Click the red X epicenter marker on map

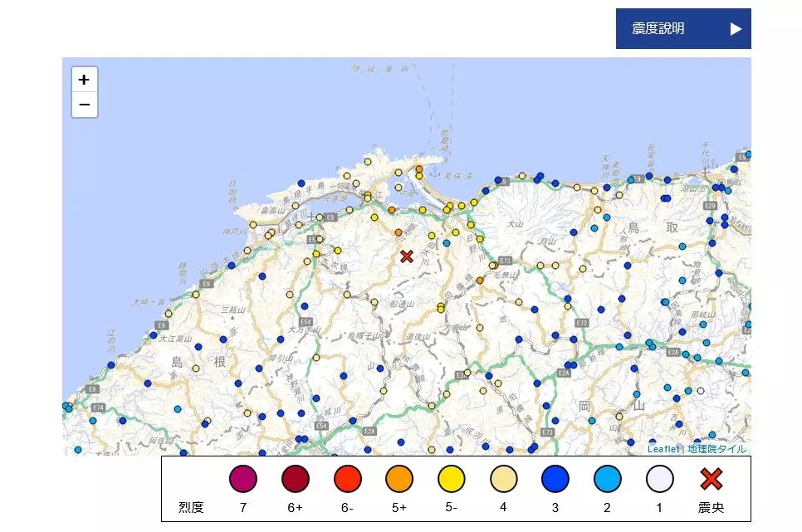click(x=406, y=256)
